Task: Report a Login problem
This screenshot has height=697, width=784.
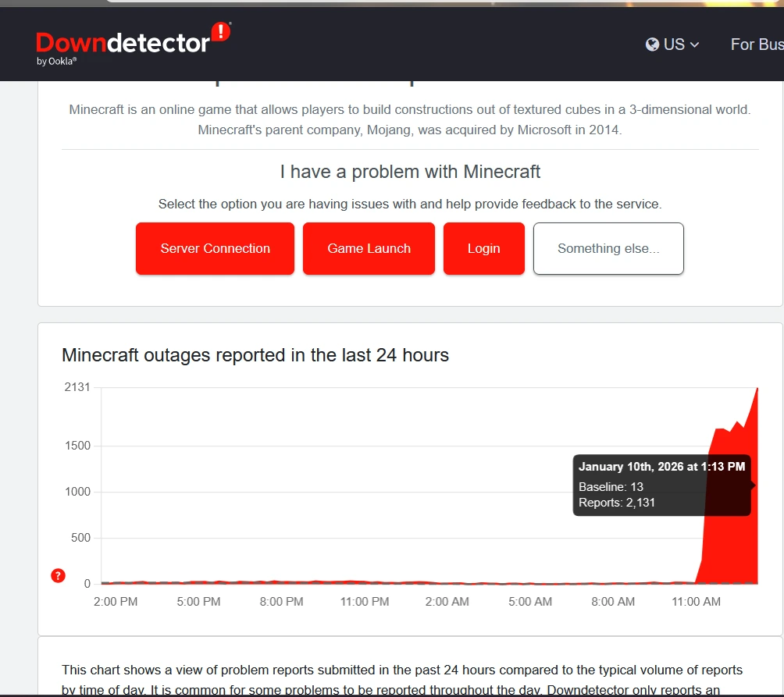Action: coord(483,248)
